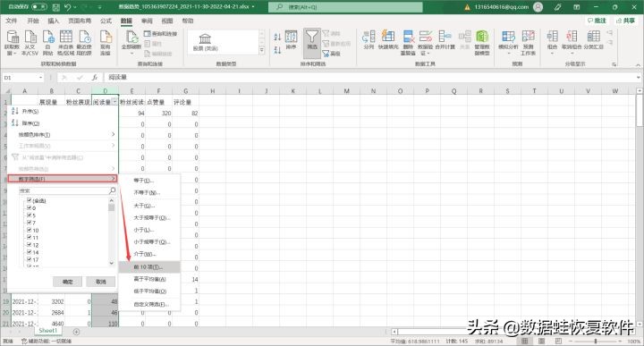
Task: Open the 阅读量 column filter dropdown arrow
Action: click(114, 102)
